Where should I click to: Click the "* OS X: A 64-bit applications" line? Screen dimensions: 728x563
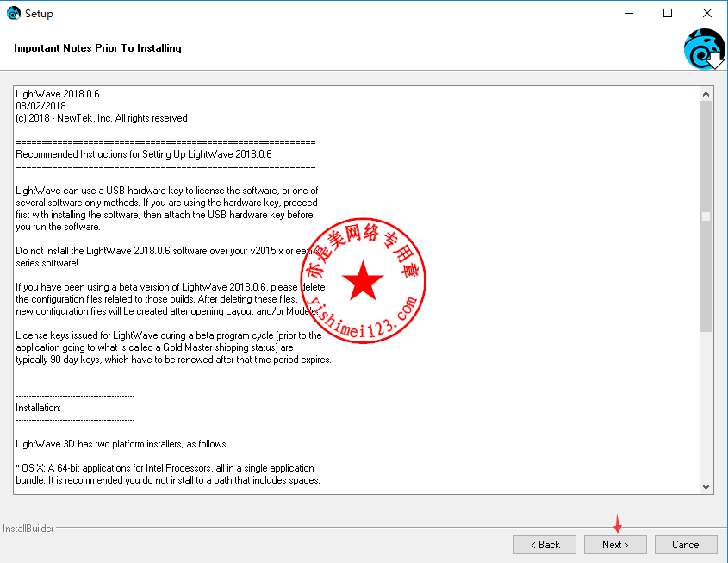pos(165,468)
